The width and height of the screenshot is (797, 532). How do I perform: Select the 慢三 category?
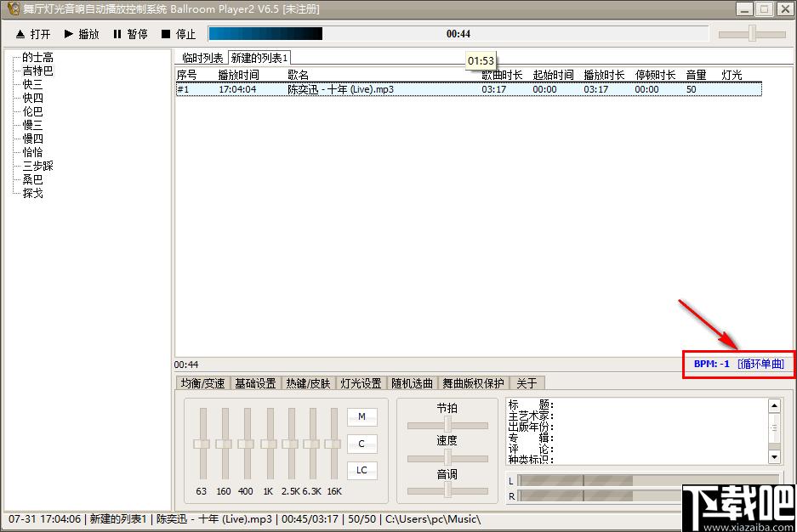click(32, 125)
